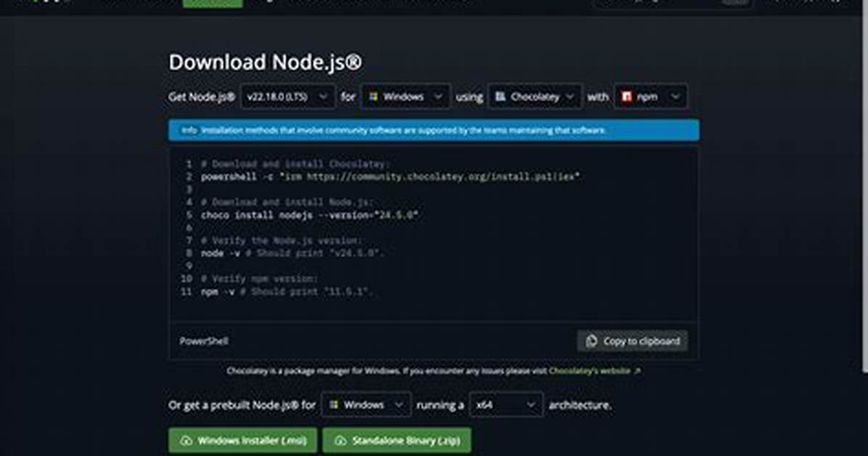Screen dimensions: 868x456
Task: Click Copy to clipboard
Action: (633, 341)
